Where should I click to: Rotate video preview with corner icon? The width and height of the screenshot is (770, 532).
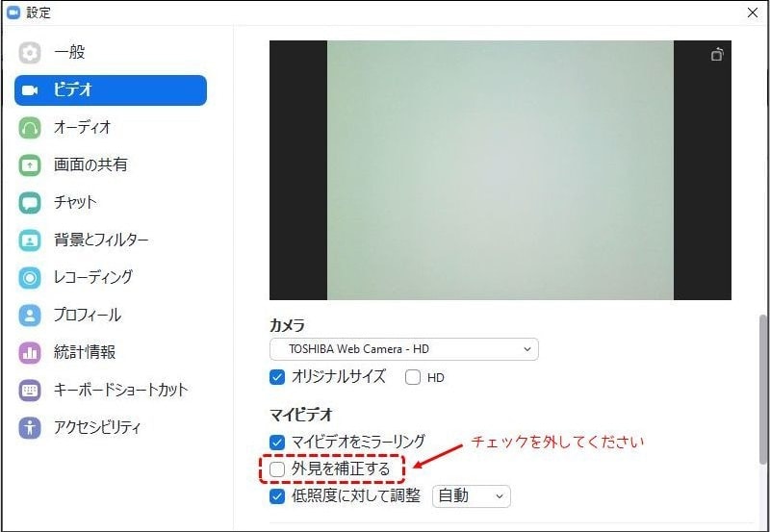coord(716,55)
